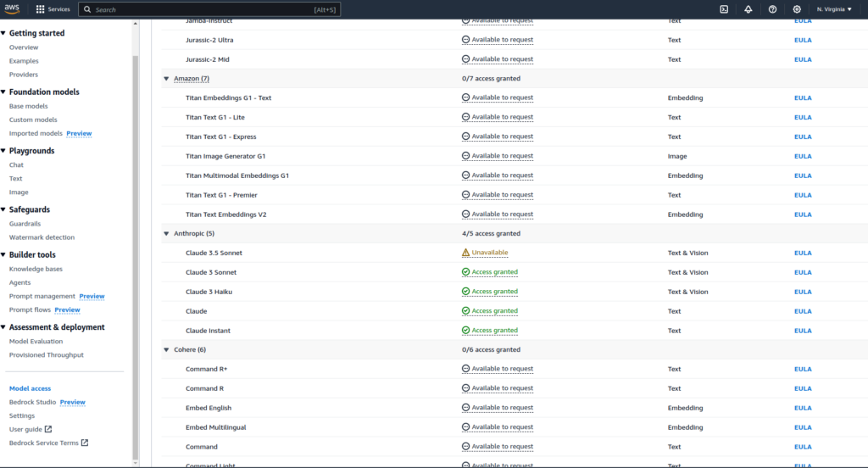Click Available to request for Titan Text G1 - Express
868x468 pixels.
[502, 136]
